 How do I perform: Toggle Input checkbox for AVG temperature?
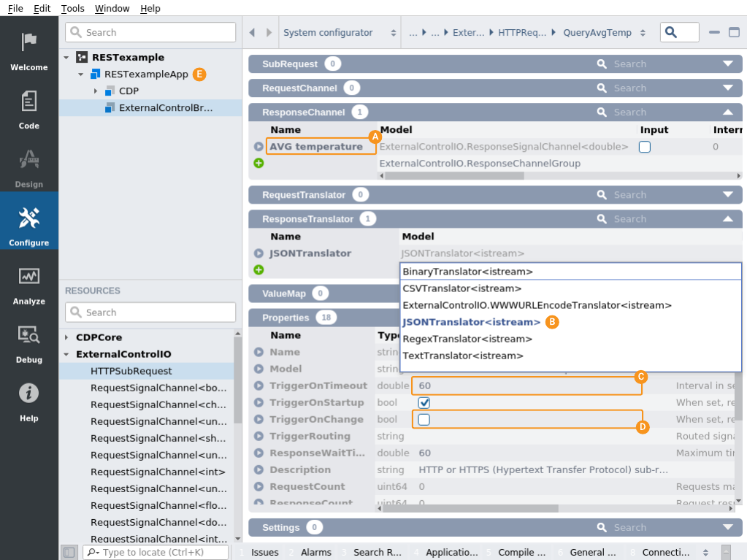click(644, 147)
